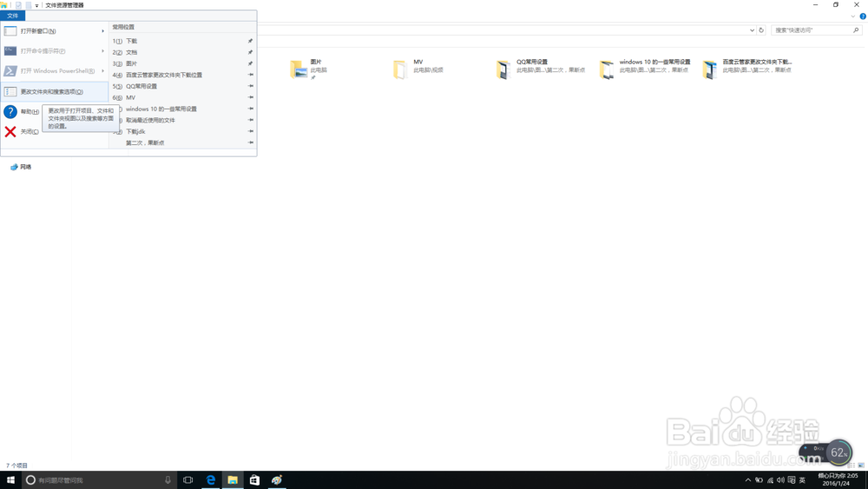Open the address bar history dropdown
Viewport: 868px width, 489px height.
point(752,30)
